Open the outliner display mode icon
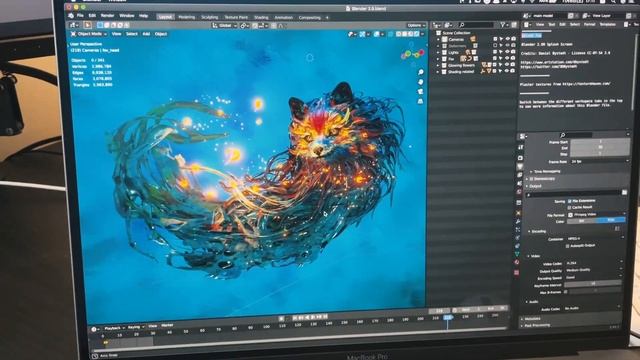 (x=449, y=25)
